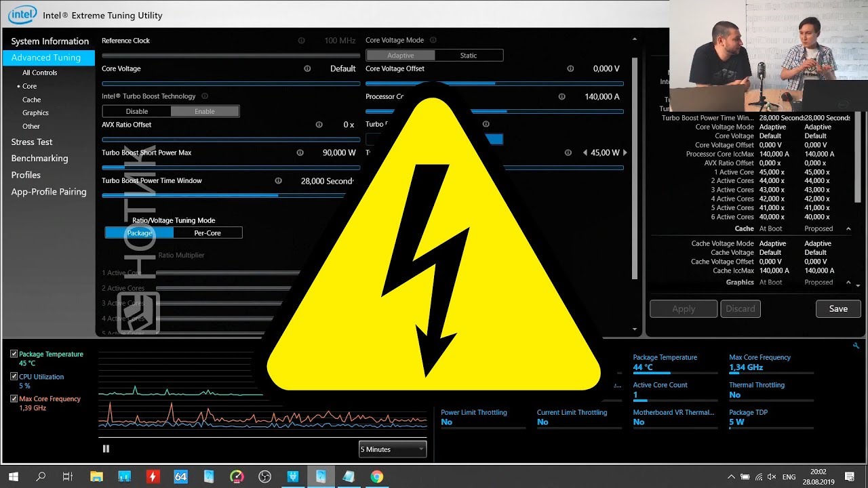The image size is (868, 488).
Task: Click the info icon for AVX Ratio Offset
Action: 319,125
